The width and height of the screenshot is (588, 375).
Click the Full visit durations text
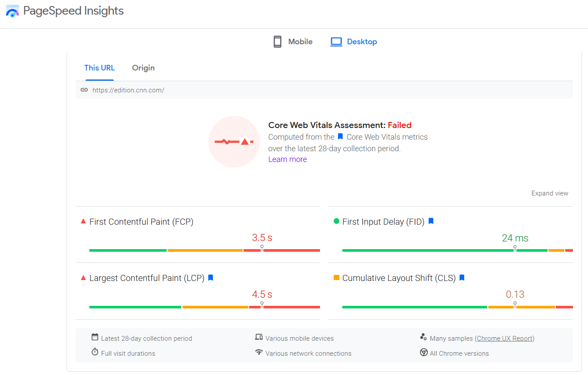pos(128,354)
